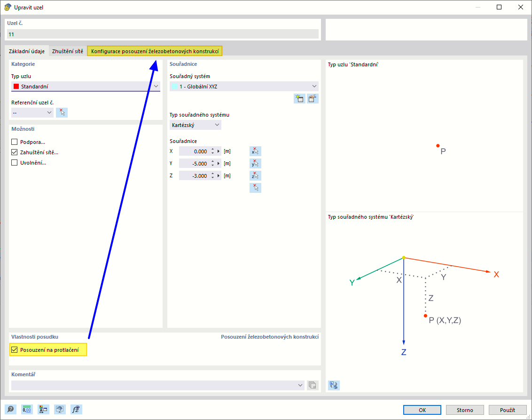Switch to Zhuštění sítě tab
Image resolution: width=532 pixels, height=420 pixels.
tap(68, 51)
